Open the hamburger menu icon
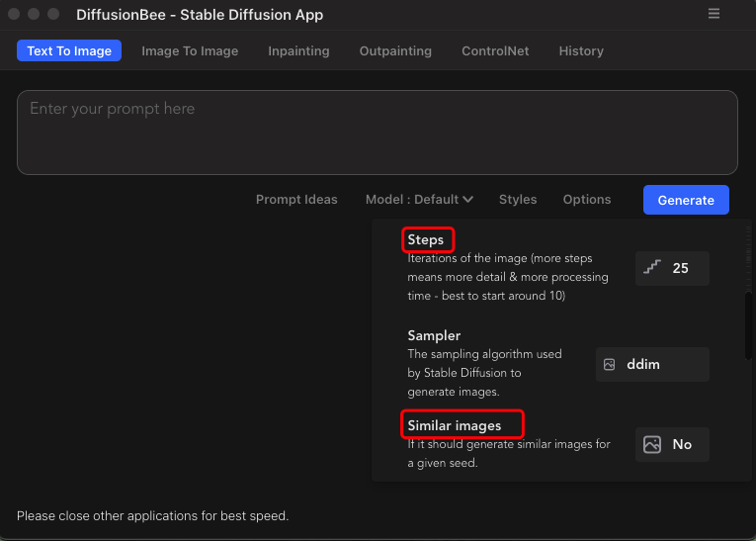The image size is (756, 541). coord(714,14)
